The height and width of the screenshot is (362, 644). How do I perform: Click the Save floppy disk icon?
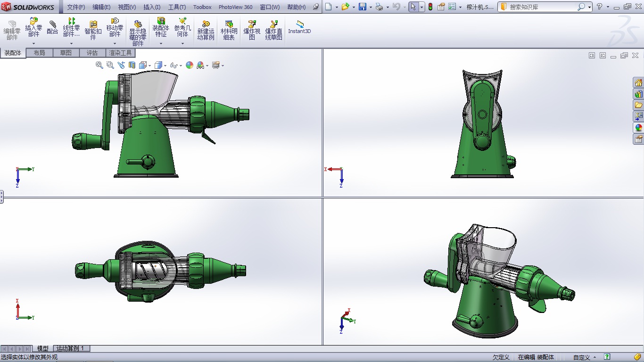(363, 7)
